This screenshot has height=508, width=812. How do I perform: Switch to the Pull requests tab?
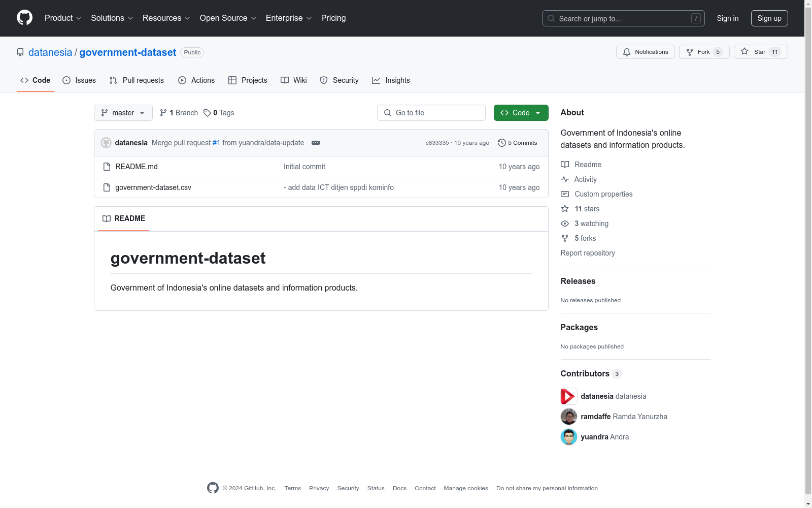pos(137,80)
